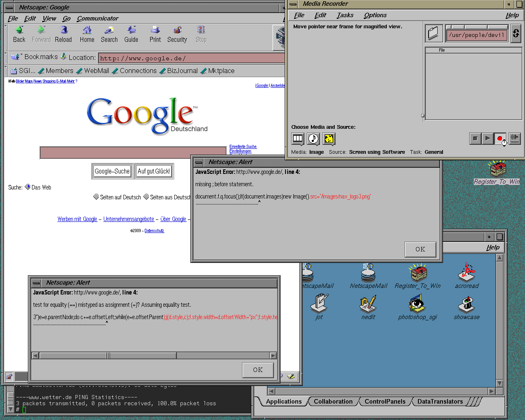The height and width of the screenshot is (420, 525).
Task: Click the Location URL field
Action: [191, 58]
